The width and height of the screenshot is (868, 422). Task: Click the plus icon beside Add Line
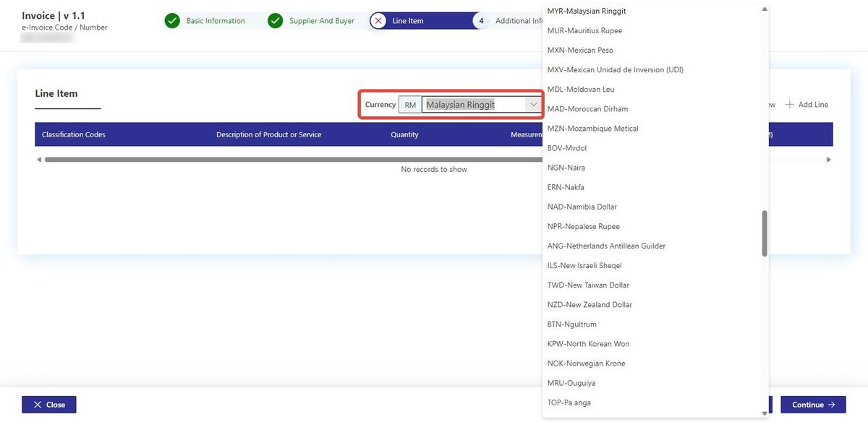click(x=790, y=105)
